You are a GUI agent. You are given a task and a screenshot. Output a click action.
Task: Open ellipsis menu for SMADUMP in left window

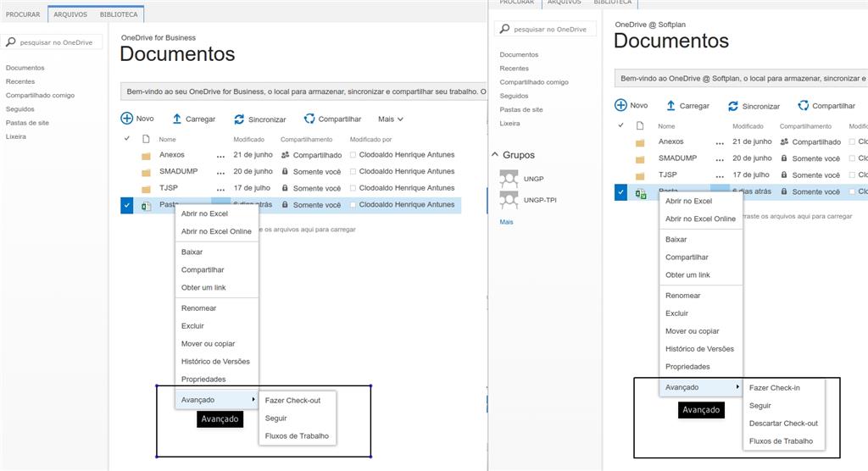pos(221,173)
